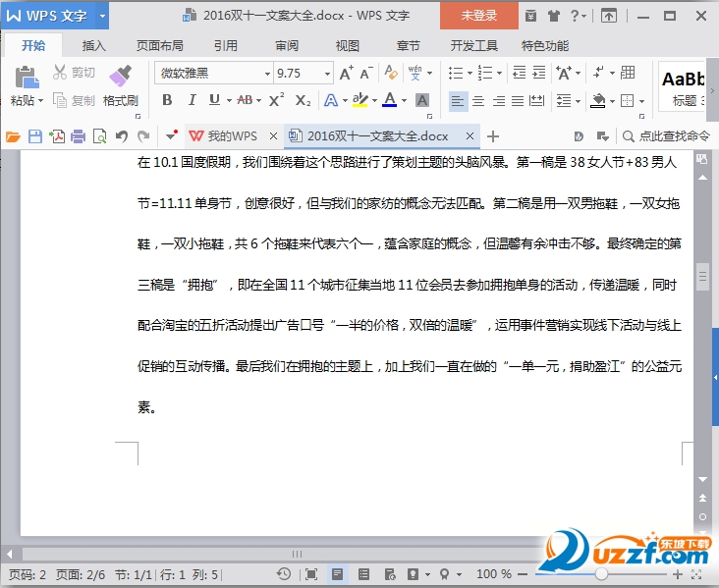The height and width of the screenshot is (588, 719).
Task: Export document to PDF icon
Action: coord(57,136)
